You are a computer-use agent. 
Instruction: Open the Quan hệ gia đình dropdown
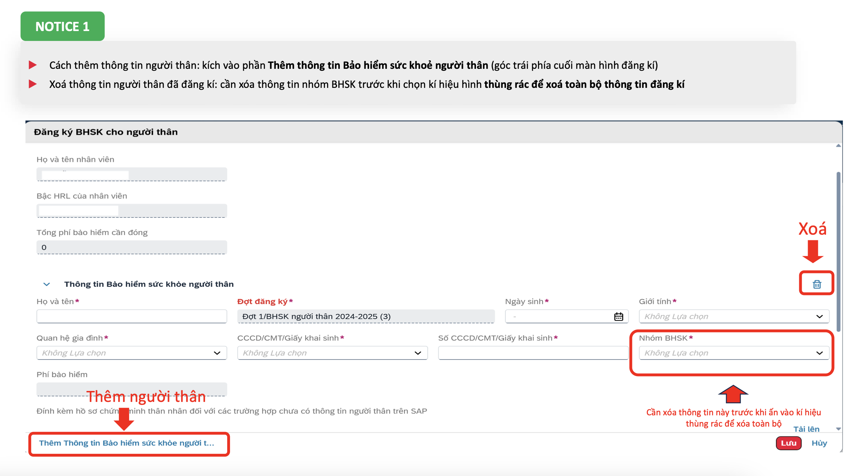click(132, 353)
